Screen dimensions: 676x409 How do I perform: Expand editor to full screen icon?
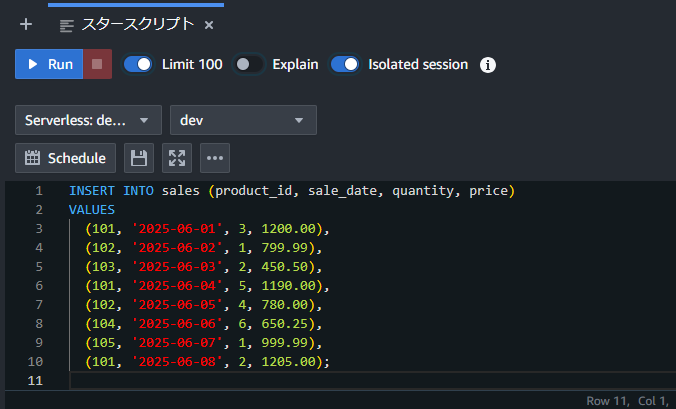[x=177, y=158]
